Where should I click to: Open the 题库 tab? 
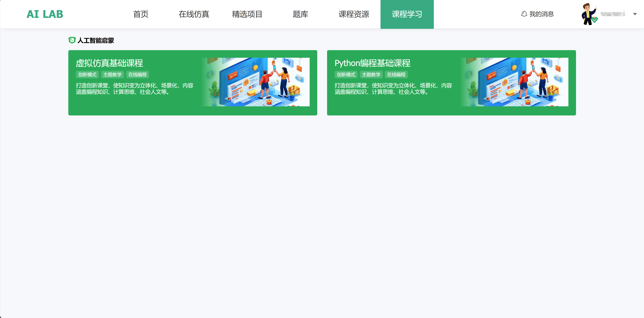pyautogui.click(x=300, y=14)
